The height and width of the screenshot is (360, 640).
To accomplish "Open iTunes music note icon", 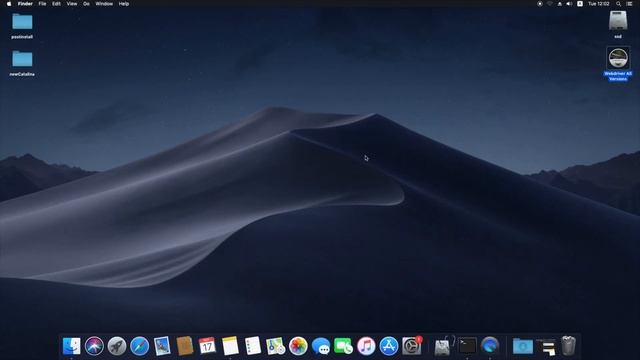I will [x=366, y=346].
